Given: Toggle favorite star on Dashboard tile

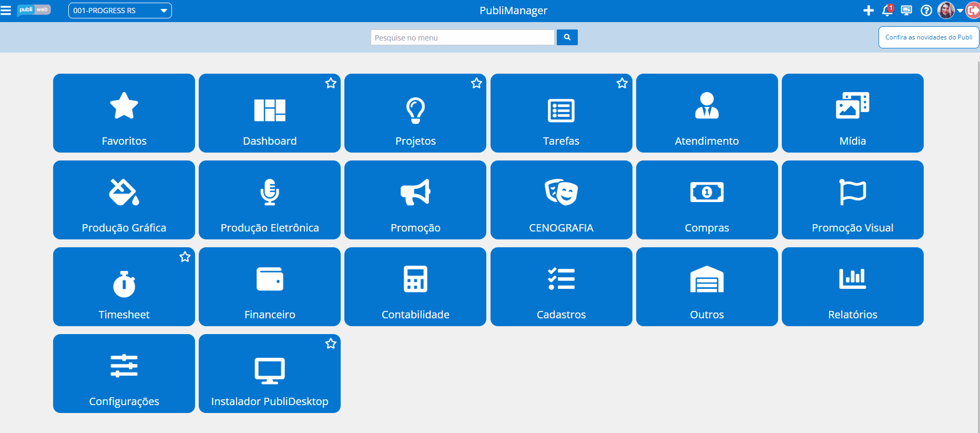Looking at the screenshot, I should pyautogui.click(x=331, y=83).
